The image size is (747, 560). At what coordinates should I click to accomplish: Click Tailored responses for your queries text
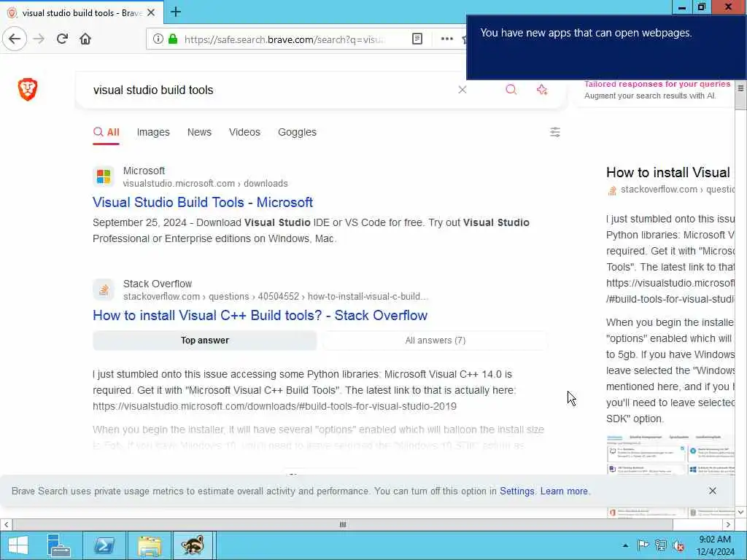tap(657, 85)
